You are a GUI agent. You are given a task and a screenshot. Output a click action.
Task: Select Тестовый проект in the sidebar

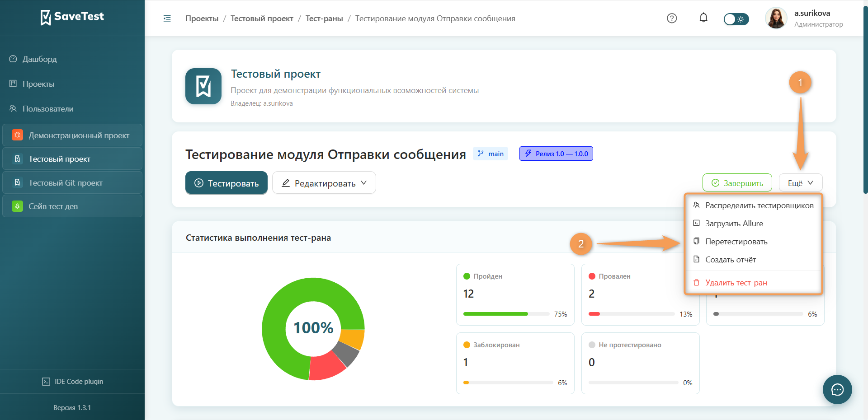click(72, 159)
